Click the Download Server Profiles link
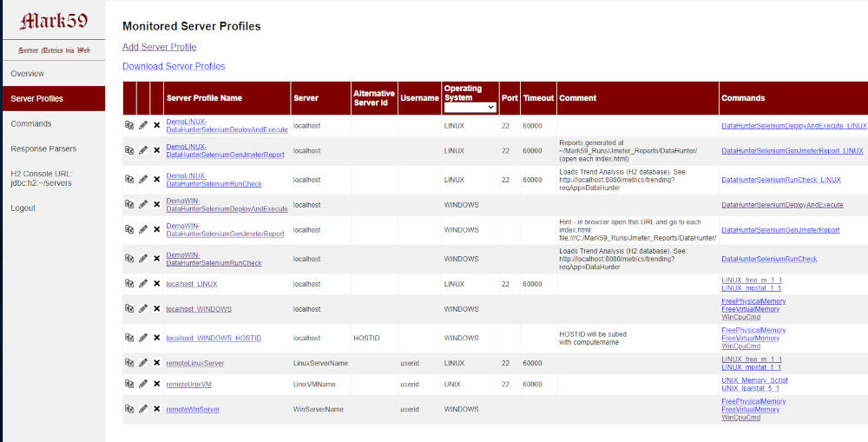 174,66
